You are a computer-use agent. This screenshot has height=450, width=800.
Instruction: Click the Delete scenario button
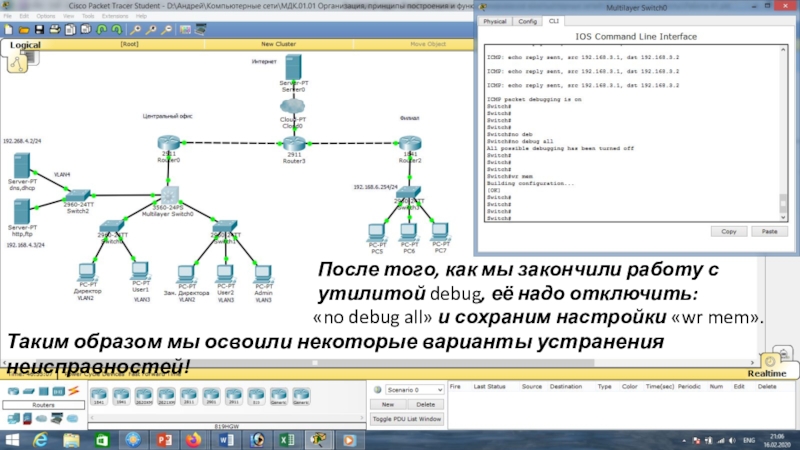tap(426, 405)
